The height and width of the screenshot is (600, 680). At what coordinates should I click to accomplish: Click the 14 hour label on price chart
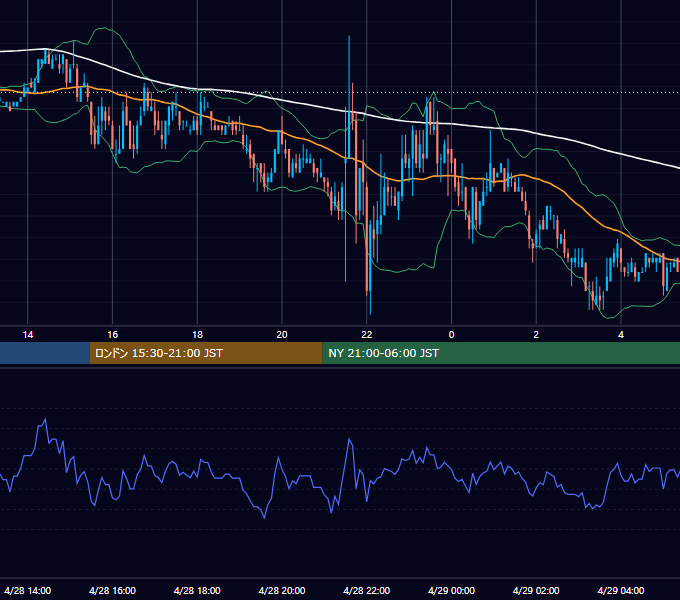(x=28, y=335)
